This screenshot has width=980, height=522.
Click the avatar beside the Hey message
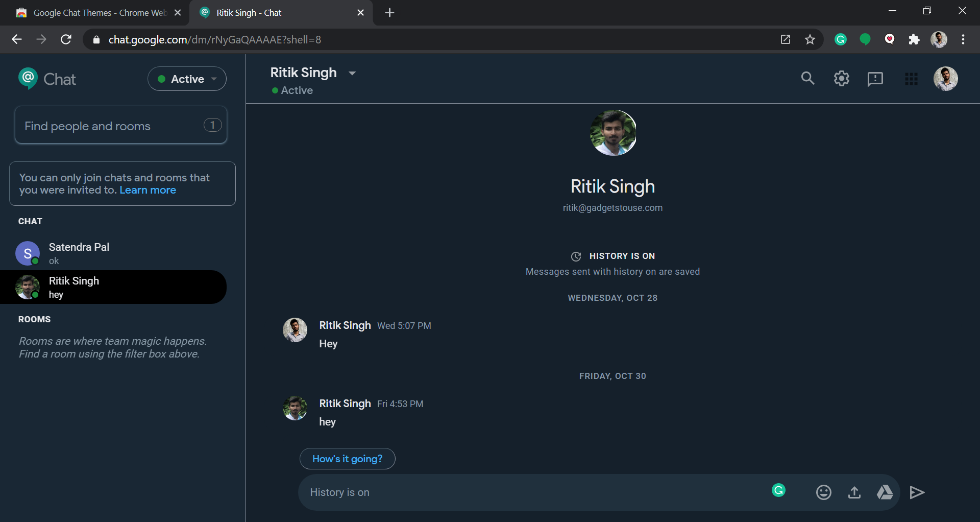pos(295,330)
